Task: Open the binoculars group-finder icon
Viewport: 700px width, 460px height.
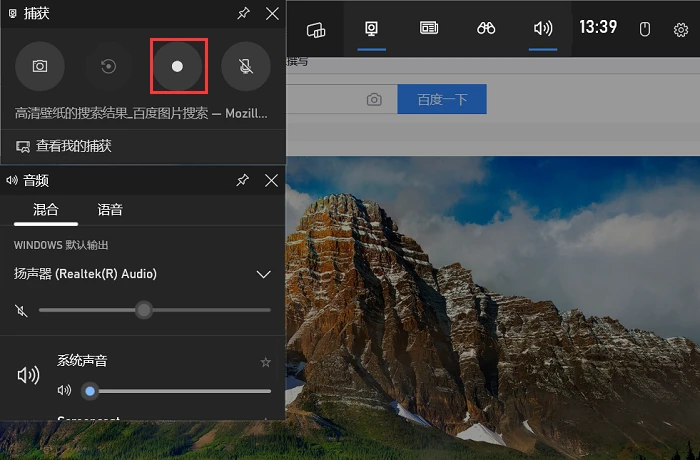Action: tap(486, 29)
